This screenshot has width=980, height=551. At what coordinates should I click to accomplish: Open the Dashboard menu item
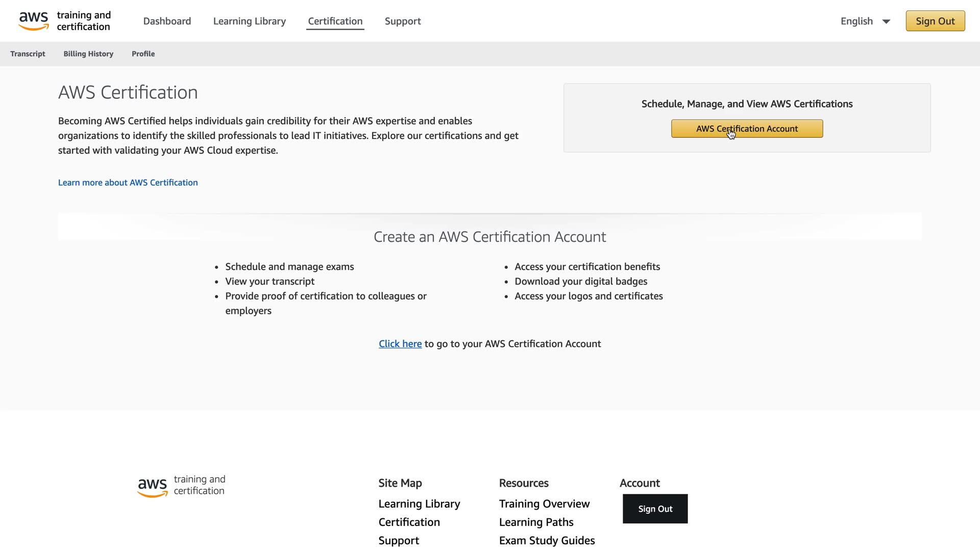coord(167,21)
